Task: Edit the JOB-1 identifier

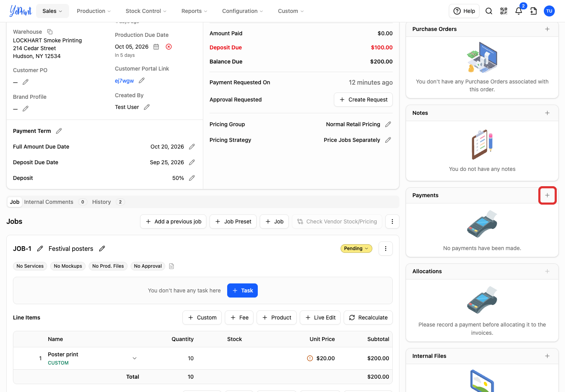Action: tap(40, 249)
